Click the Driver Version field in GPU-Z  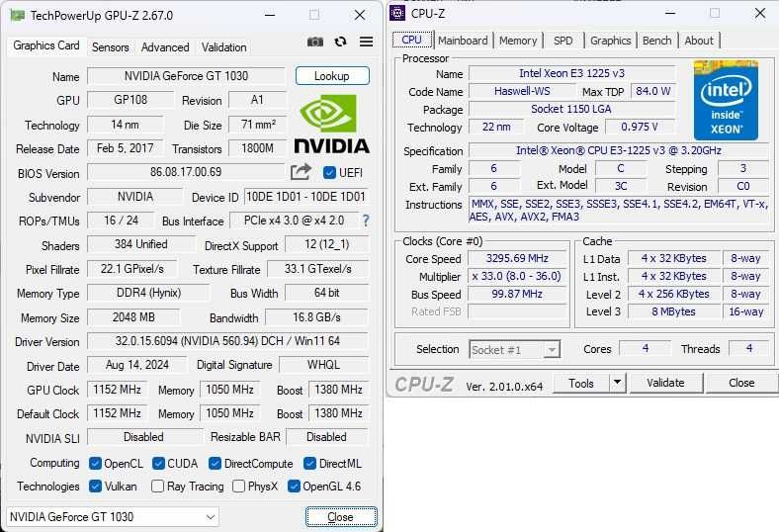pyautogui.click(x=227, y=341)
